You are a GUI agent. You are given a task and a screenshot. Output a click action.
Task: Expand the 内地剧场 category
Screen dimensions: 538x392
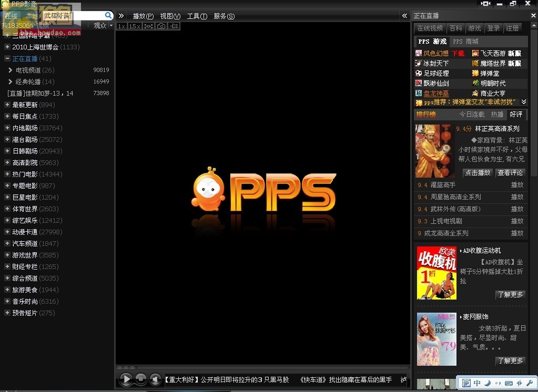click(x=7, y=128)
